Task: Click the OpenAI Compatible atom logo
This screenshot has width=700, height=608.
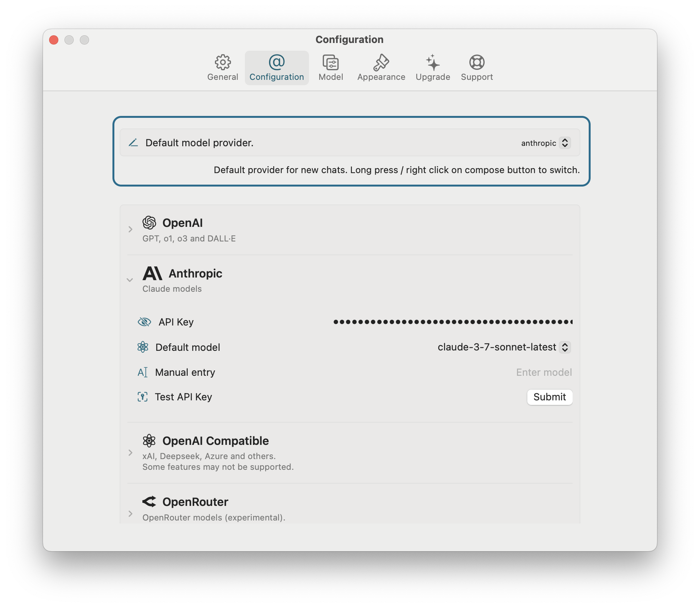Action: click(149, 441)
